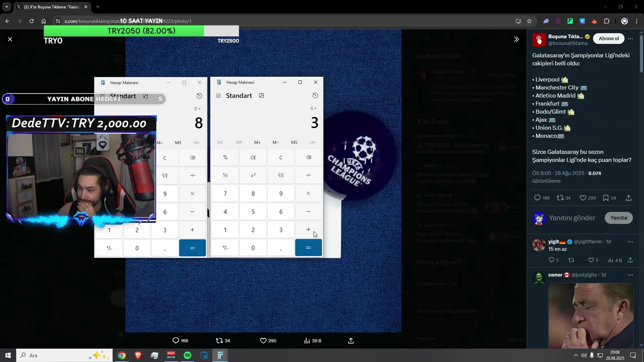The image size is (644, 362).
Task: Click the Yanıtını gönder reply field
Action: pyautogui.click(x=572, y=218)
